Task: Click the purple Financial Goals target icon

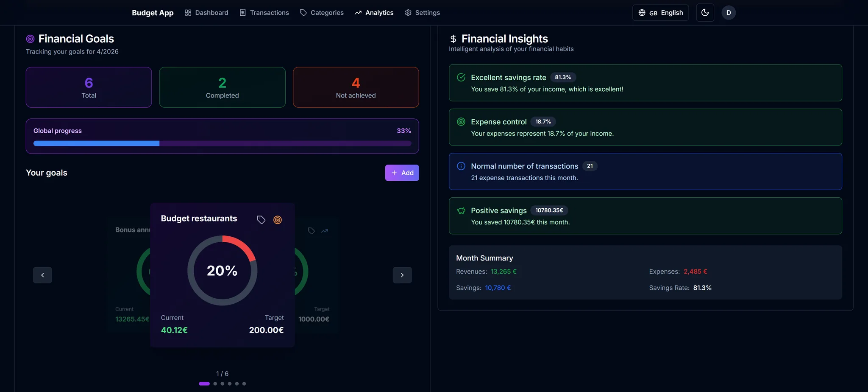Action: (x=30, y=39)
